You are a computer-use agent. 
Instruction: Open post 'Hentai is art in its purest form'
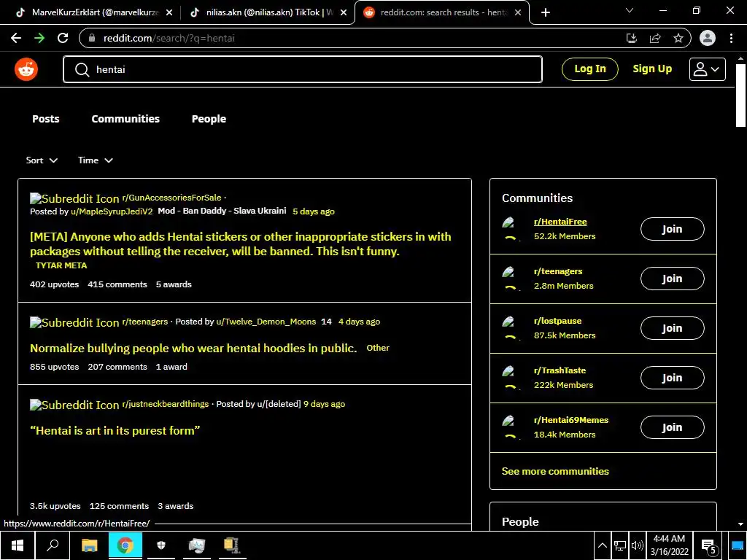point(115,430)
